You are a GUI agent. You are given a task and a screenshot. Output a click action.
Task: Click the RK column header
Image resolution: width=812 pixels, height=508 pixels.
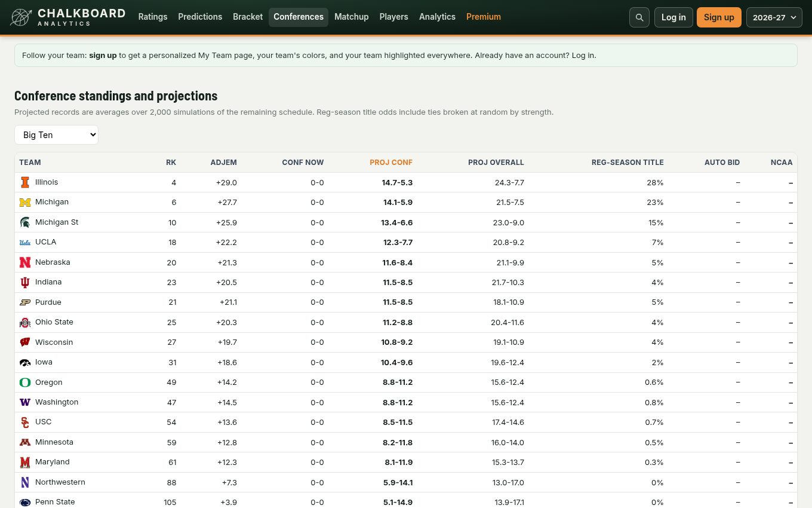171,163
